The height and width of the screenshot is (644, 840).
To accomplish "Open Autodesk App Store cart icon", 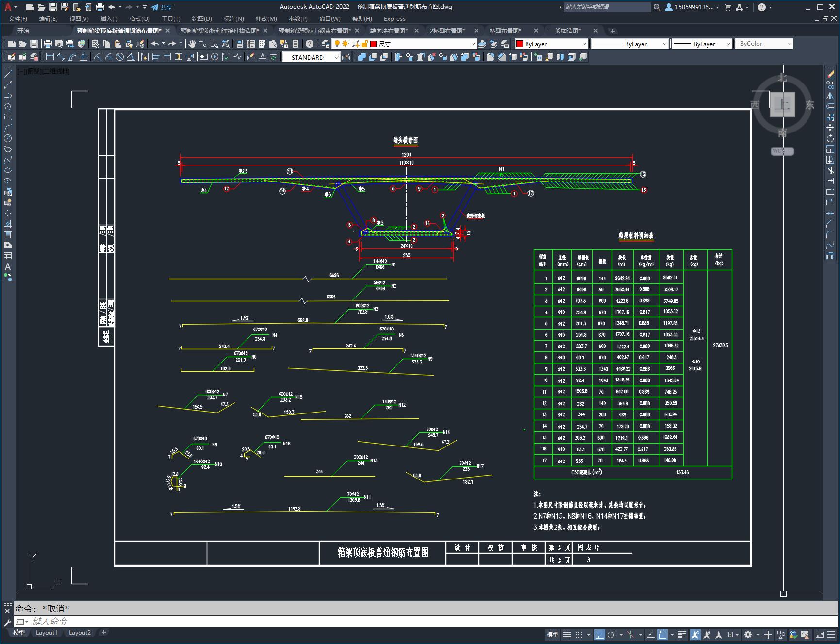I will point(727,7).
